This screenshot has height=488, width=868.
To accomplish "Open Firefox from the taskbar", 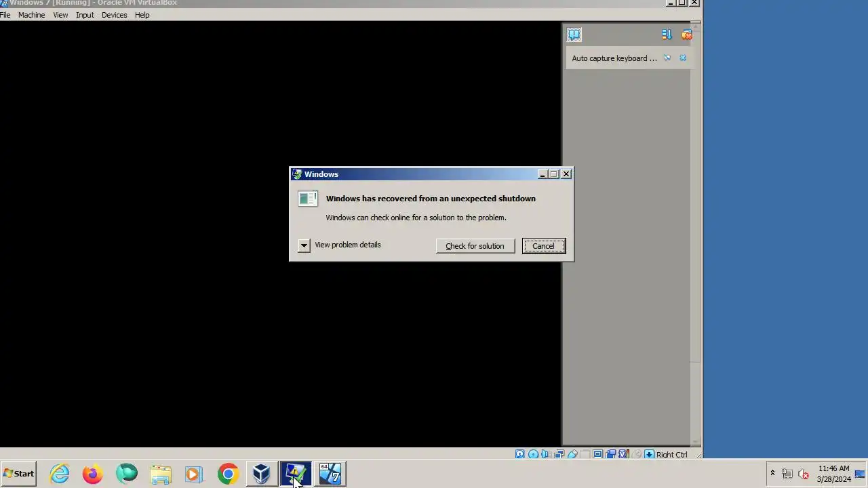I will coord(93,474).
